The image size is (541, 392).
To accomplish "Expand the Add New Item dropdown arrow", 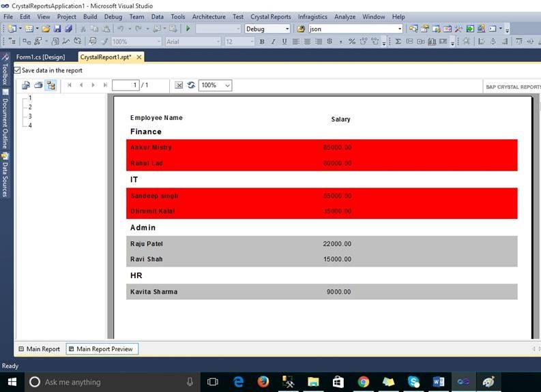I will click(37, 29).
